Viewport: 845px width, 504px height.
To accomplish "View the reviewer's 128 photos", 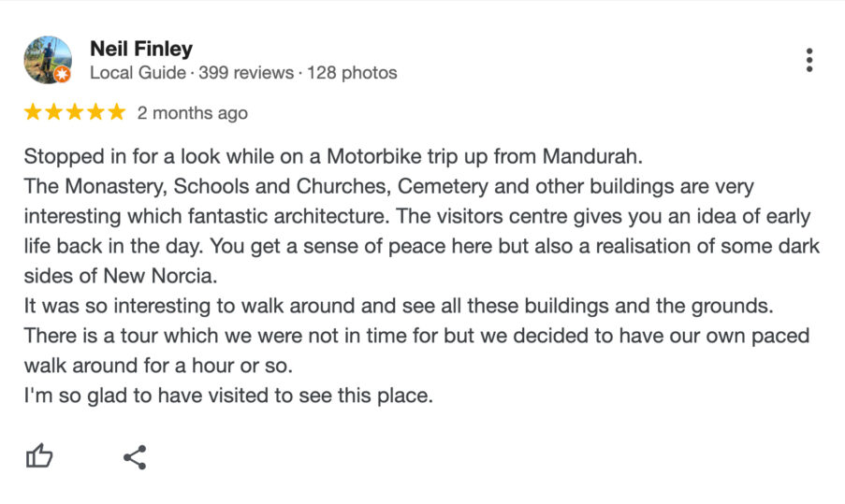I will 352,73.
